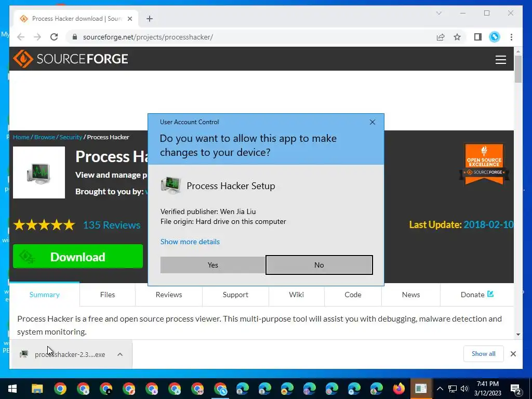Click No in User Account Control dialog
The image size is (532, 399).
(x=319, y=265)
